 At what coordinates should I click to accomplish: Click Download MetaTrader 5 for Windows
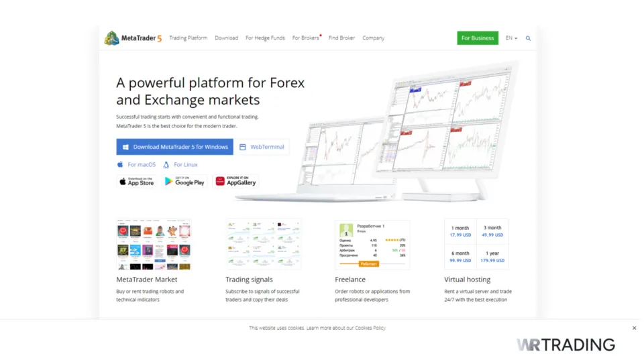174,147
